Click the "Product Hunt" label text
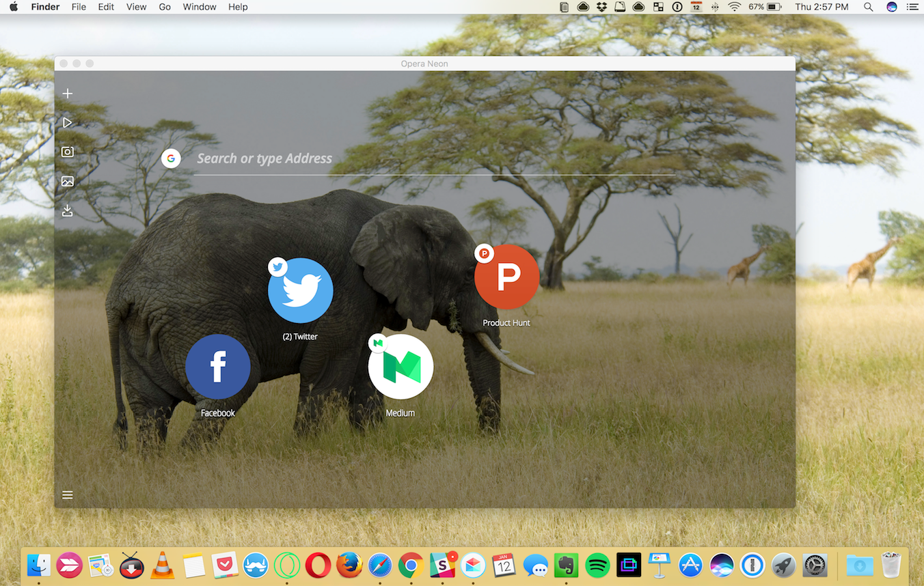 pos(506,323)
